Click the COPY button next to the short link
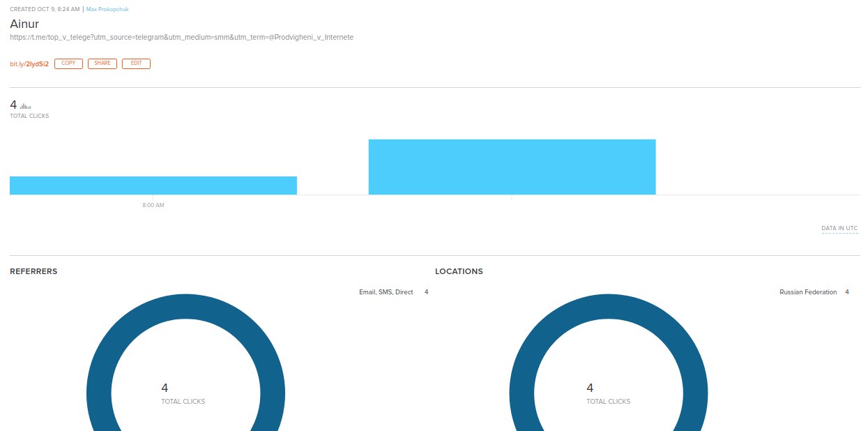Viewport: 868px width, 431px height. point(68,63)
